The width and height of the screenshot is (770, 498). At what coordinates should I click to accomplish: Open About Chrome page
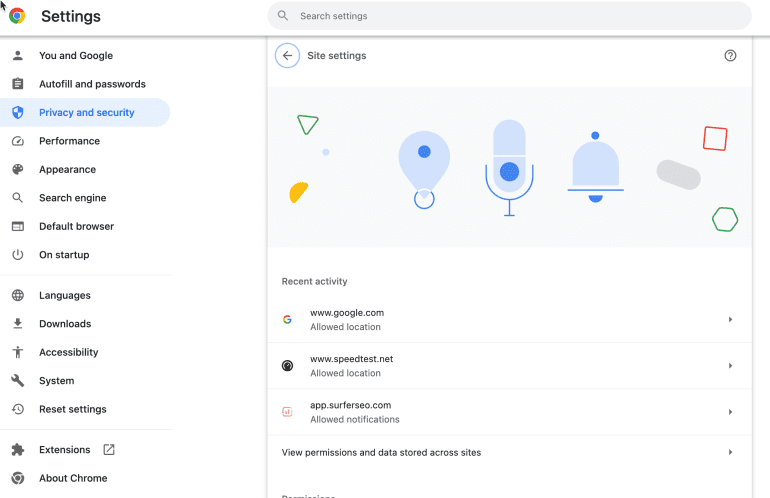72,479
